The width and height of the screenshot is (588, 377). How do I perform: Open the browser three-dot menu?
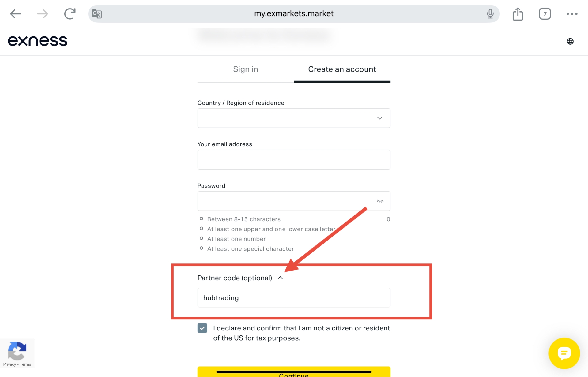(572, 14)
